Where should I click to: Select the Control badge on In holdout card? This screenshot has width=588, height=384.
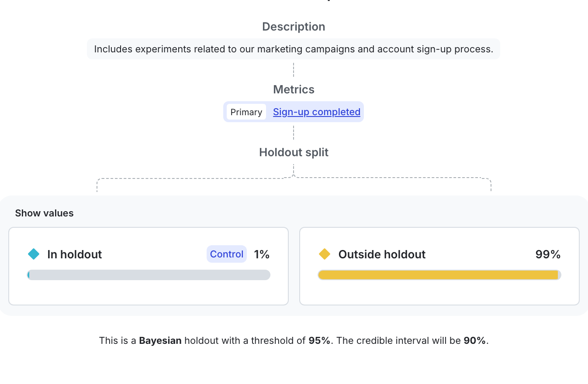pos(226,254)
